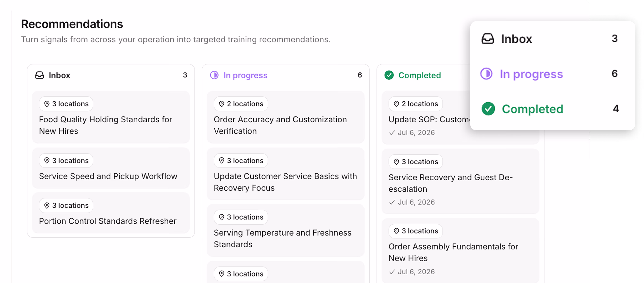Click the location pin on Order Accuracy and Customization Verification

tap(221, 104)
